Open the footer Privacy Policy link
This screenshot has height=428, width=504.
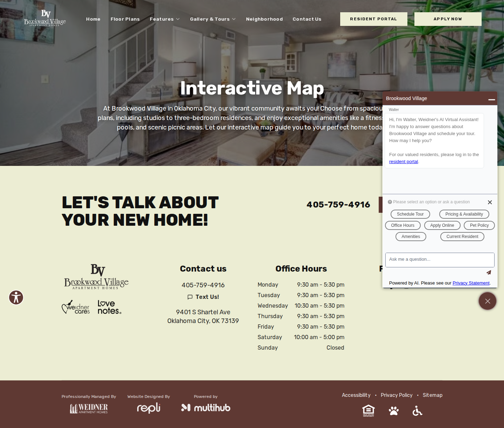397,395
